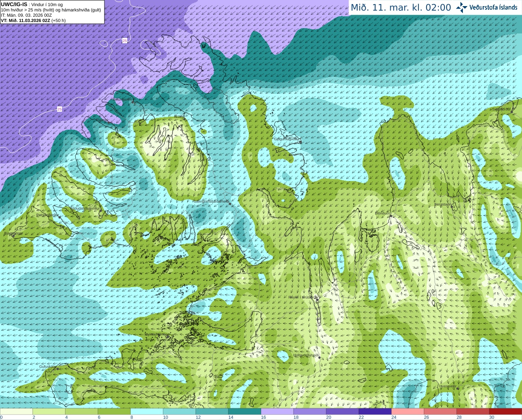Select the 12–14 m/s teal legend swatch
The height and width of the screenshot is (420, 522).
coord(212,411)
